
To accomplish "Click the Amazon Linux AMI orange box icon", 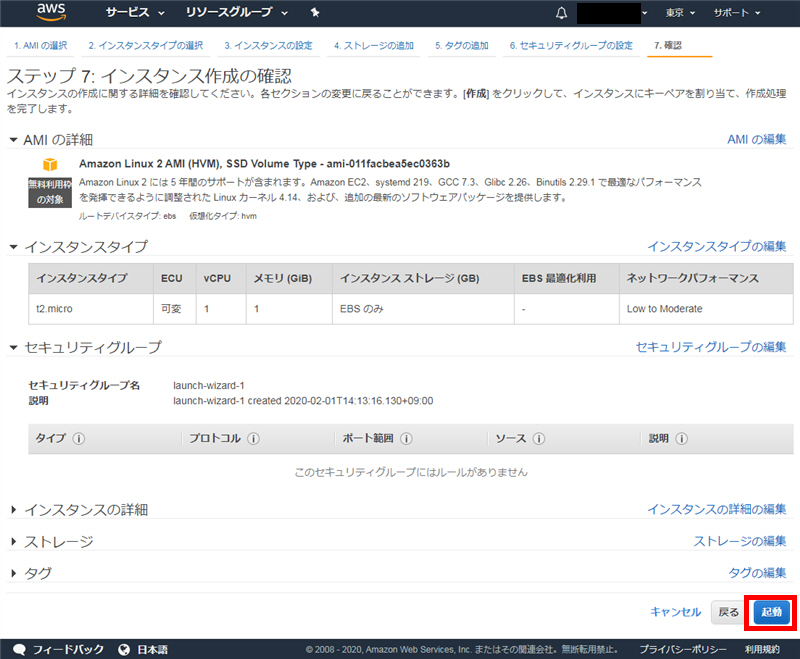I will pos(50,164).
